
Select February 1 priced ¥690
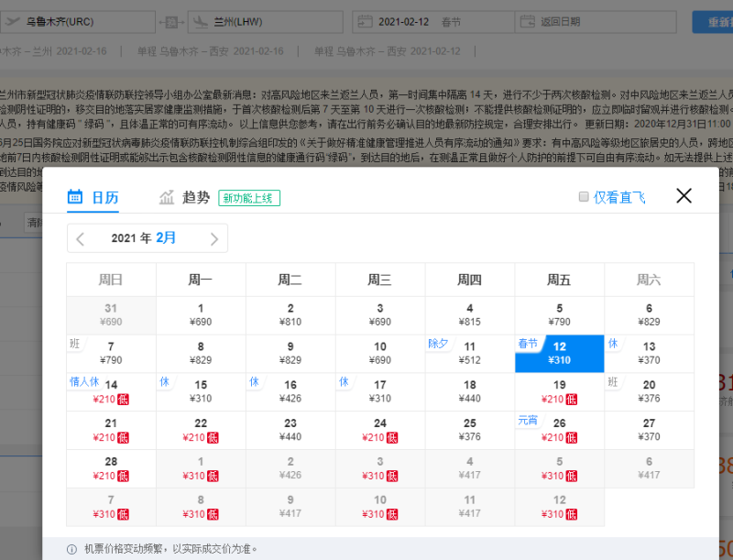[x=201, y=314]
